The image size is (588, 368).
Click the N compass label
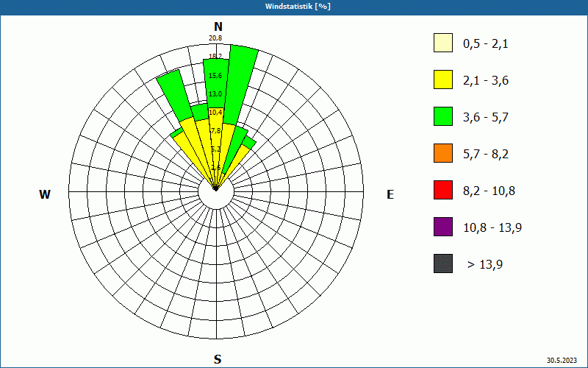pos(218,26)
